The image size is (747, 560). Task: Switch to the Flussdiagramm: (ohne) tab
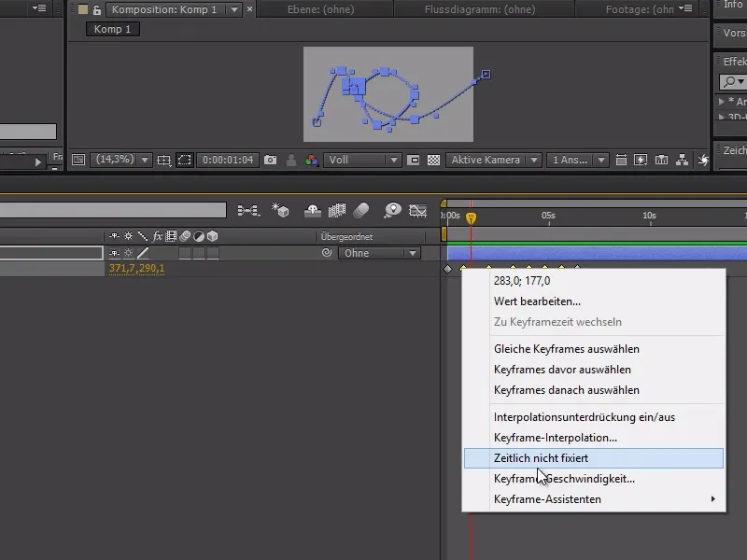point(480,9)
